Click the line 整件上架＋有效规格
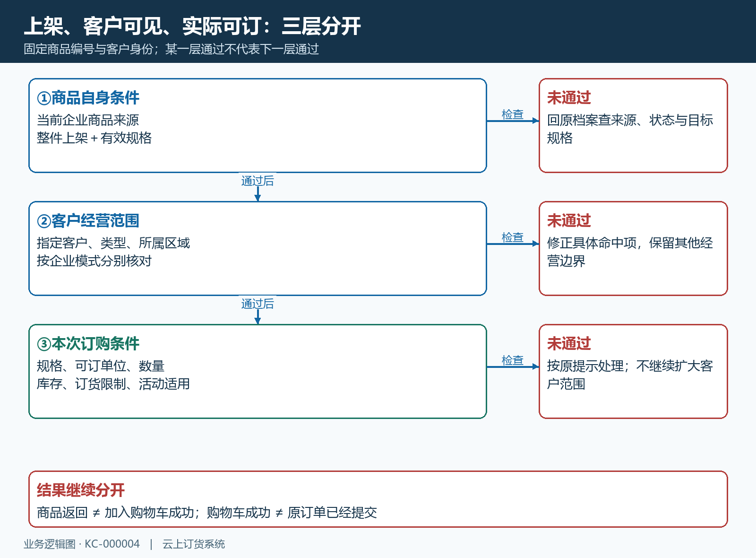The height and width of the screenshot is (558, 756). (94, 138)
